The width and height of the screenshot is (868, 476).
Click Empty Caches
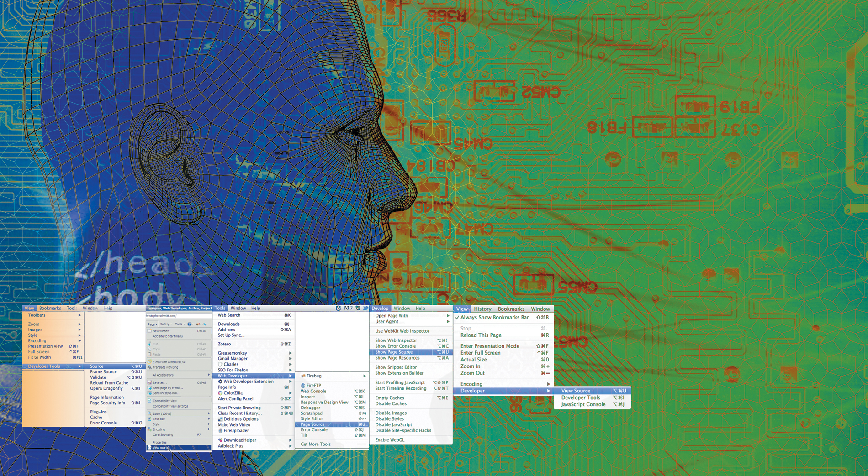point(390,398)
